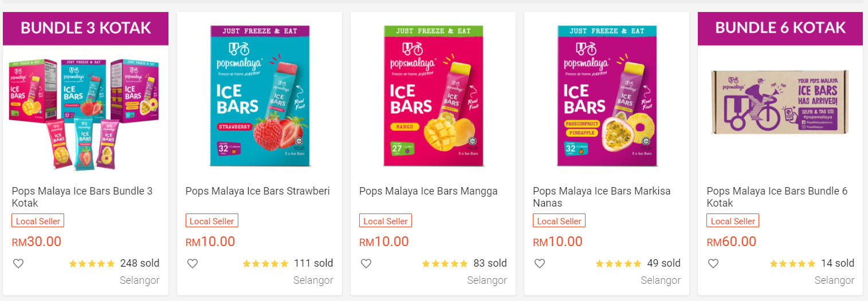The width and height of the screenshot is (868, 301).
Task: Click heart icon on Strawberi product
Action: (x=192, y=264)
